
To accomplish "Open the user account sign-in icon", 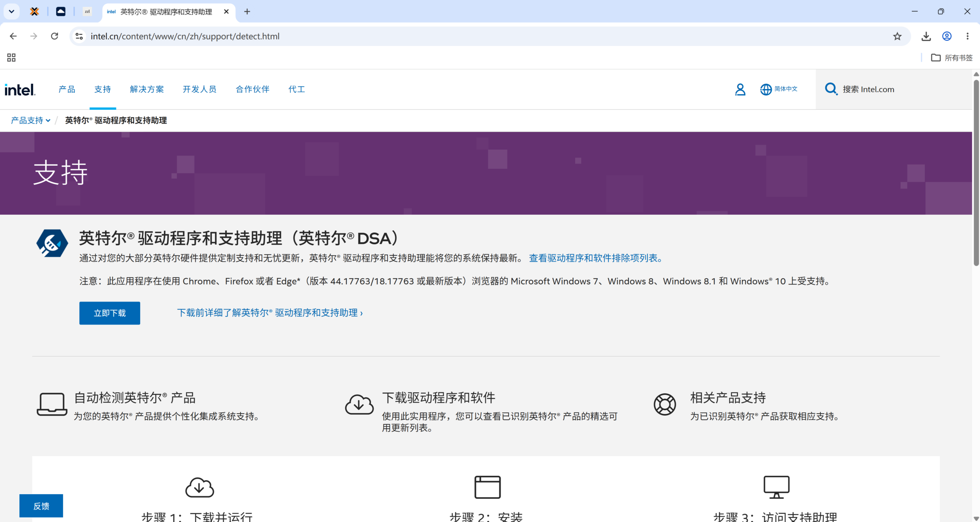I will click(740, 90).
